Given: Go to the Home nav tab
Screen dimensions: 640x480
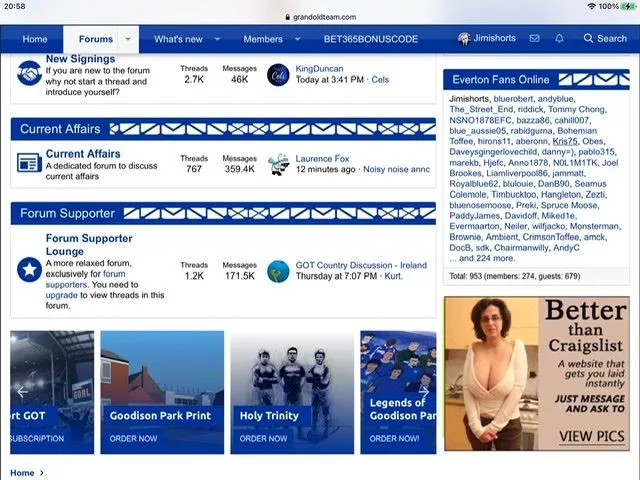Looking at the screenshot, I should pos(35,40).
